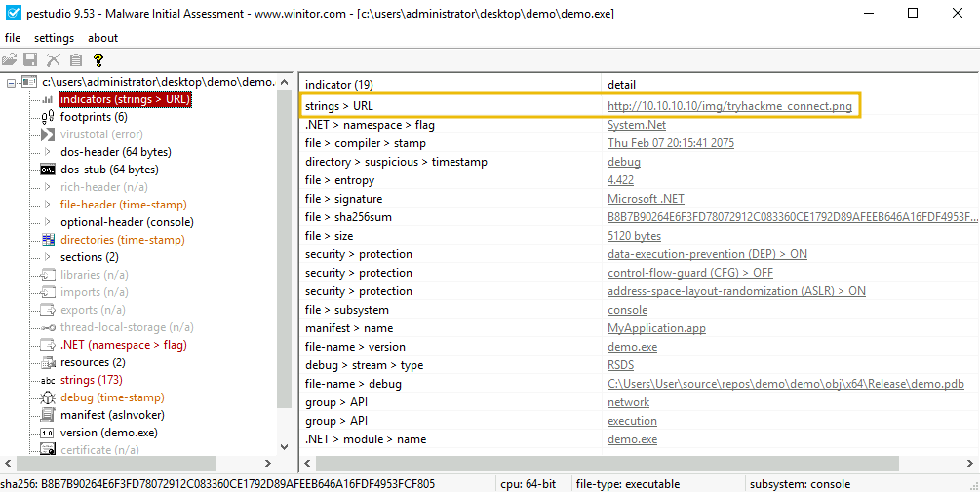Click the pestudio checkmark app icon

[12, 13]
